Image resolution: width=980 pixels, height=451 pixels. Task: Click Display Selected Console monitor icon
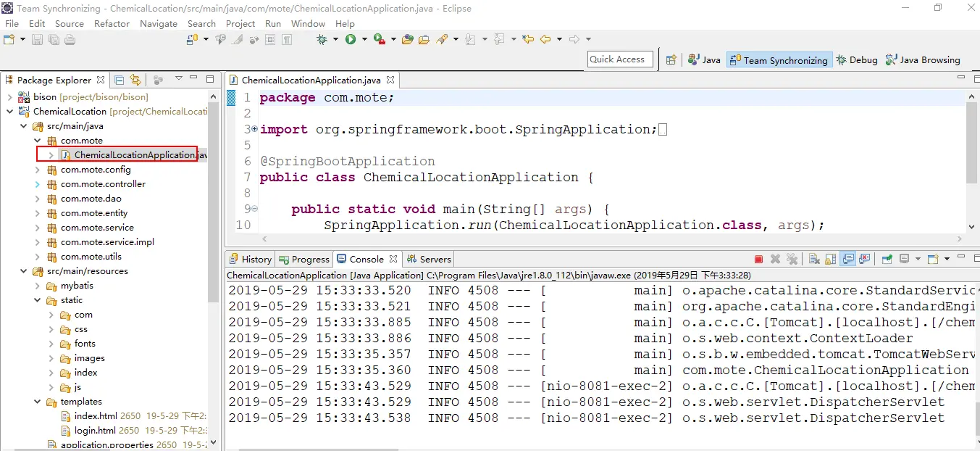point(903,259)
